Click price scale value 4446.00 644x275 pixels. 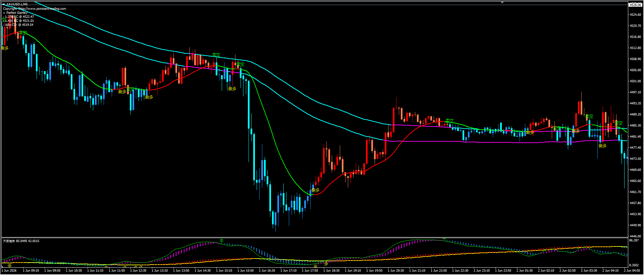635,236
